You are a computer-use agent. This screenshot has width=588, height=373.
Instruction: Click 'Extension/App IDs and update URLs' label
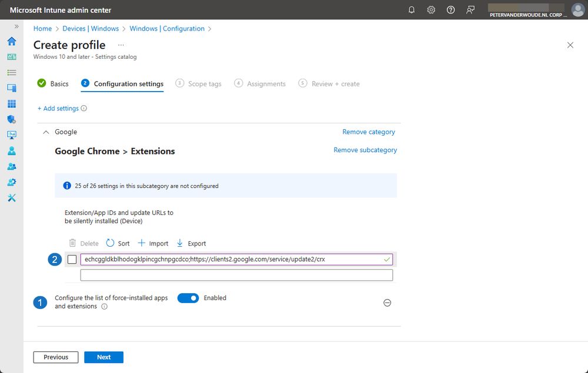tap(119, 217)
